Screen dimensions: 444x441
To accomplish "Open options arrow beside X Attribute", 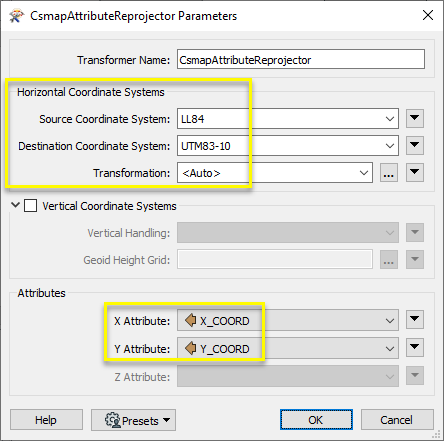I will pos(415,320).
